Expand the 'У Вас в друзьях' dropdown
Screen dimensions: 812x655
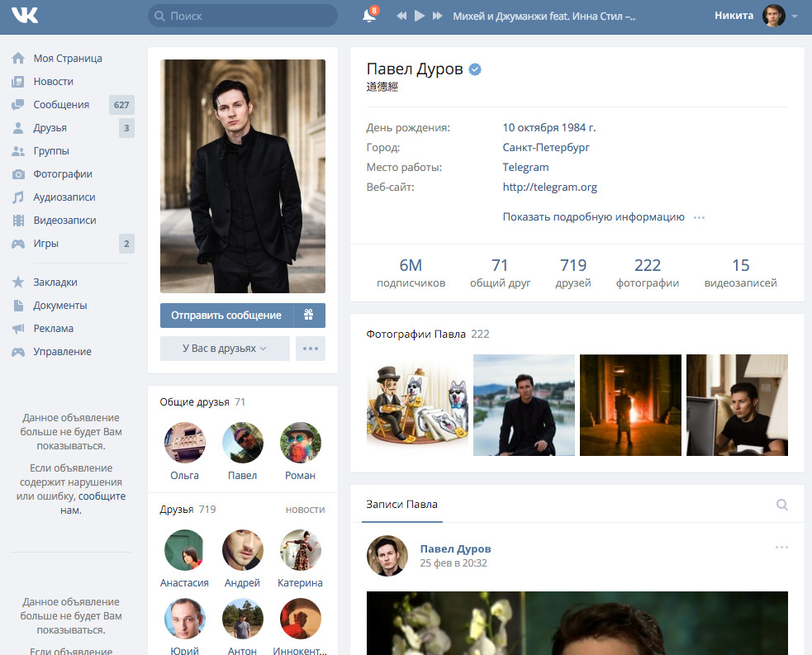[x=225, y=349]
